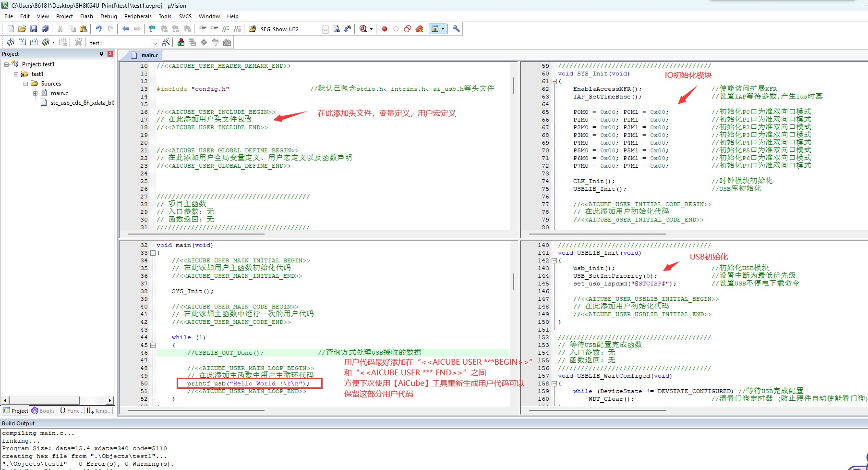Click the Pack Installer icon

point(227,42)
